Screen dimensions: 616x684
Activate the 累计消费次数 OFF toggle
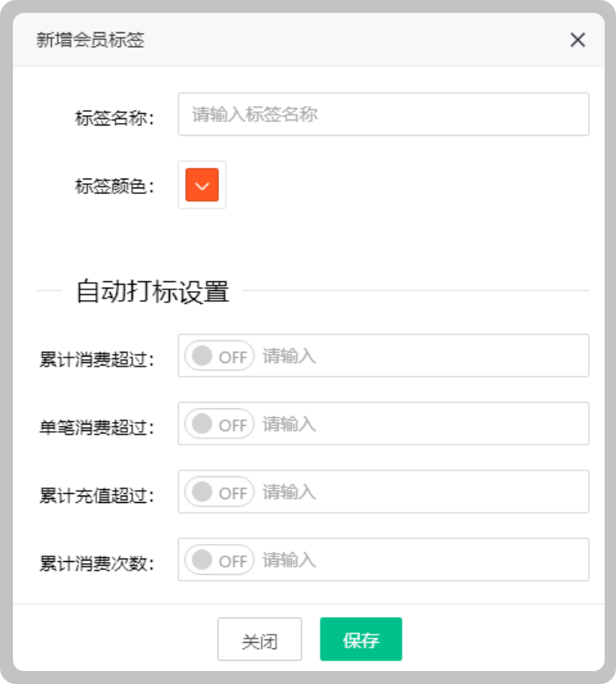[218, 559]
